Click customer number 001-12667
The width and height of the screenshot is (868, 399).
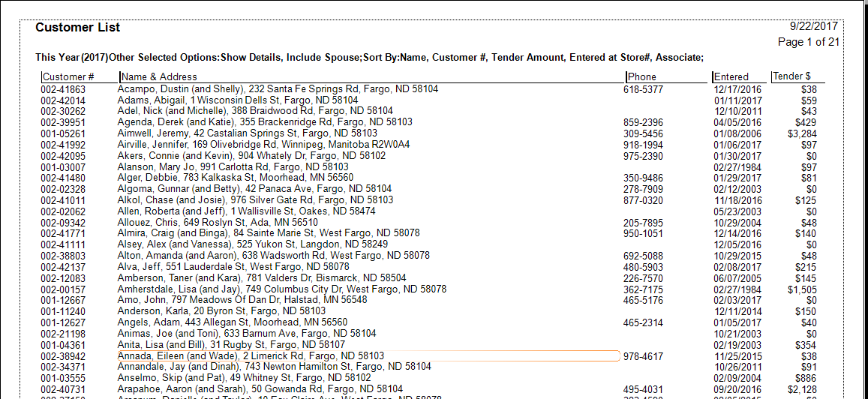click(x=63, y=300)
